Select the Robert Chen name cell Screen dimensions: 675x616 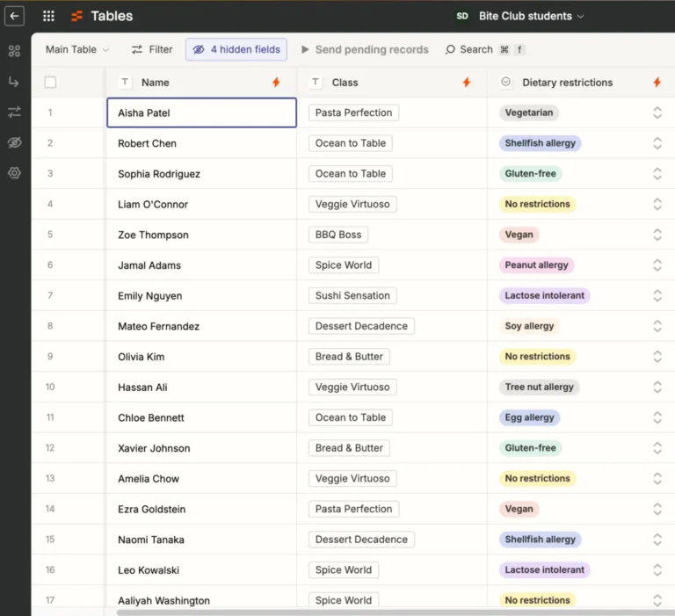pos(201,143)
